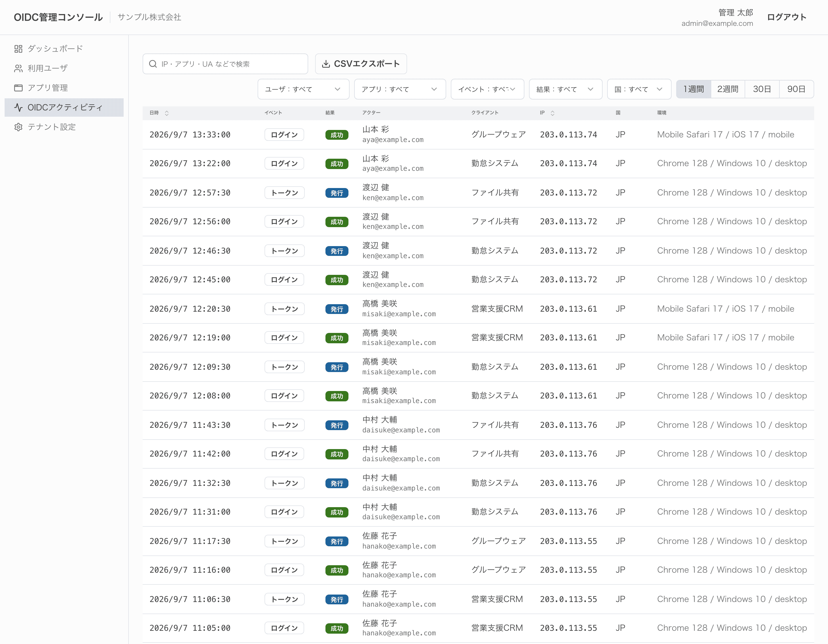Select the 1週間 period
The height and width of the screenshot is (644, 828).
(x=693, y=89)
